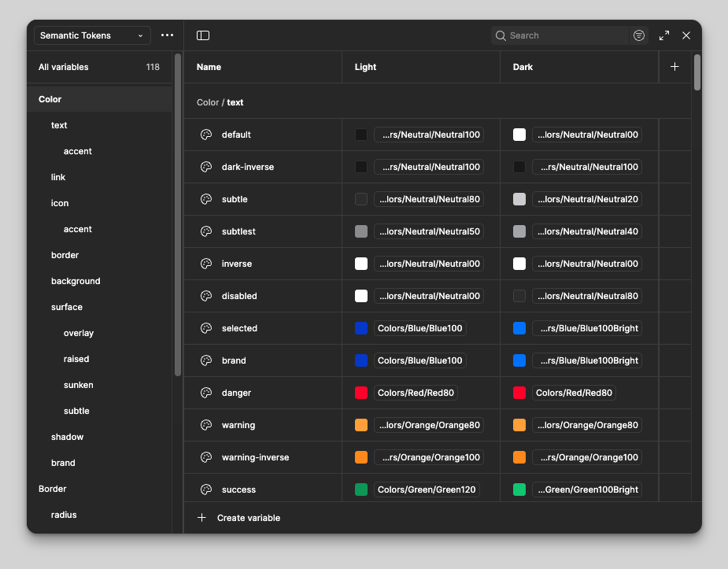The height and width of the screenshot is (569, 728).
Task: Click the orange swatch for warning Dark value
Action: [519, 425]
